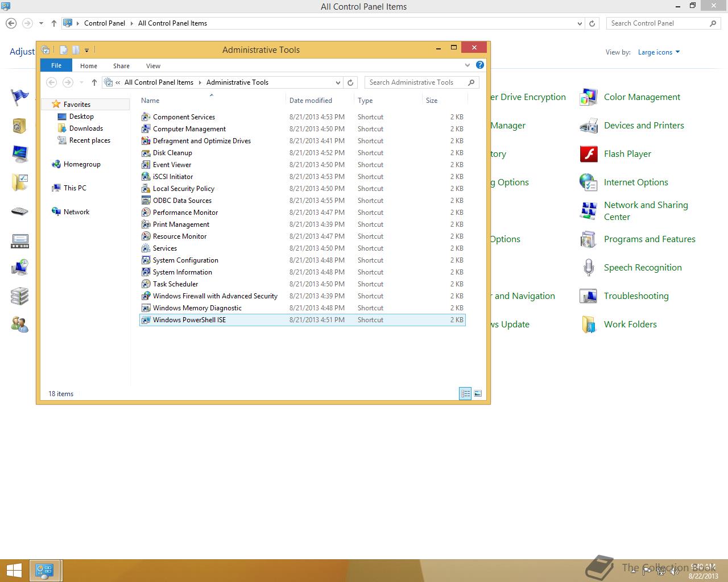
Task: Select Recent places in sidebar
Action: pyautogui.click(x=89, y=140)
